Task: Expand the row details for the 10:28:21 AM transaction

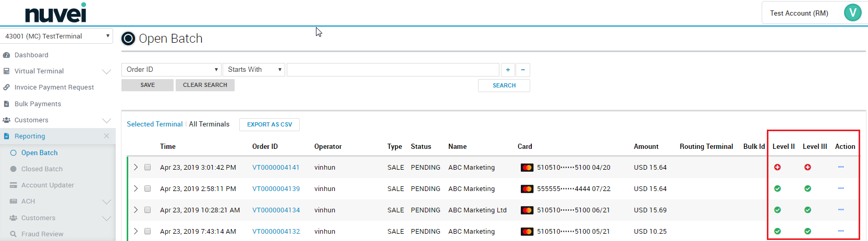Action: point(136,210)
